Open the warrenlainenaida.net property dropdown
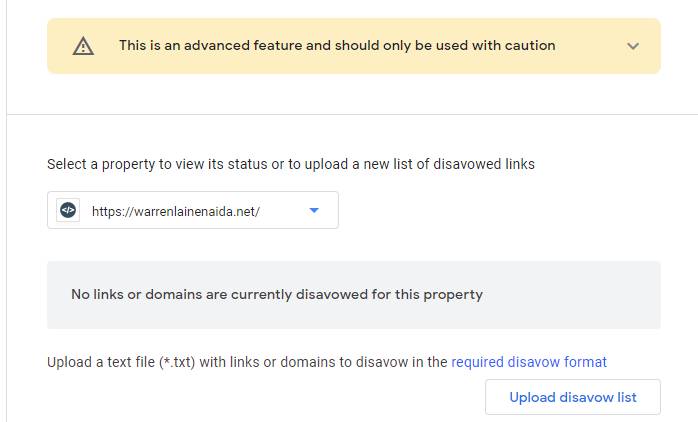This screenshot has height=422, width=698. click(x=193, y=210)
